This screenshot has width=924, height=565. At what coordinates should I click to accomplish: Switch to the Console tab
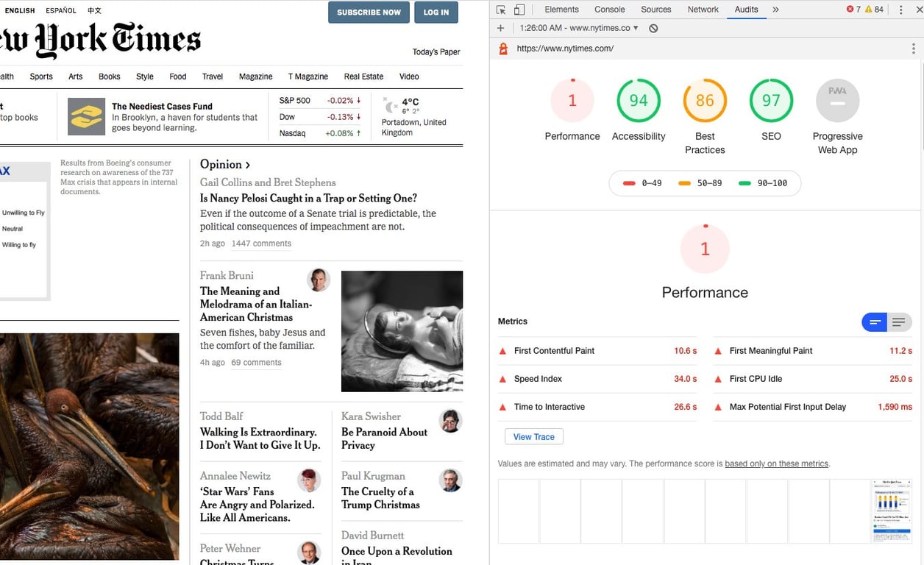(610, 10)
